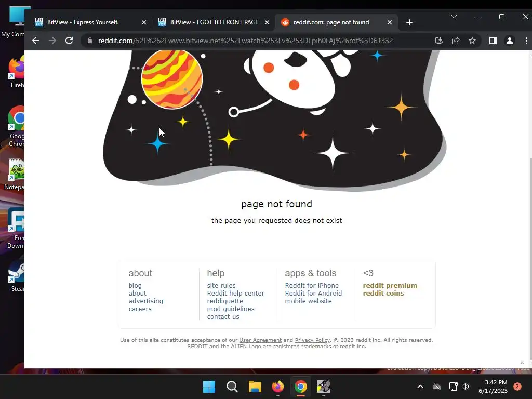The width and height of the screenshot is (532, 399).
Task: Open taskbar Search
Action: click(x=232, y=387)
